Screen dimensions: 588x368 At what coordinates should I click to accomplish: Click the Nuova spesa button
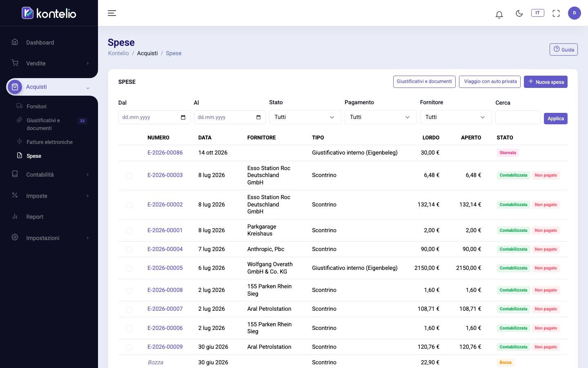[546, 82]
